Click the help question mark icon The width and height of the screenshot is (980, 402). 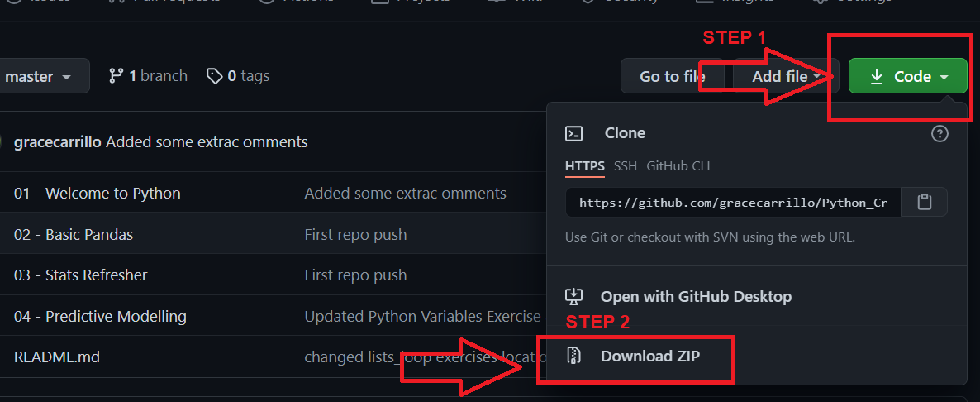click(940, 133)
